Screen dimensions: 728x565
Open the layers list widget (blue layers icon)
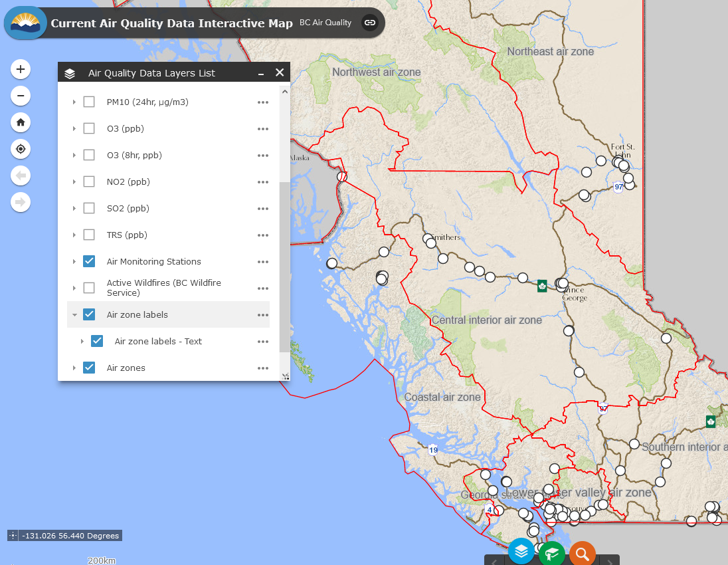click(x=521, y=552)
